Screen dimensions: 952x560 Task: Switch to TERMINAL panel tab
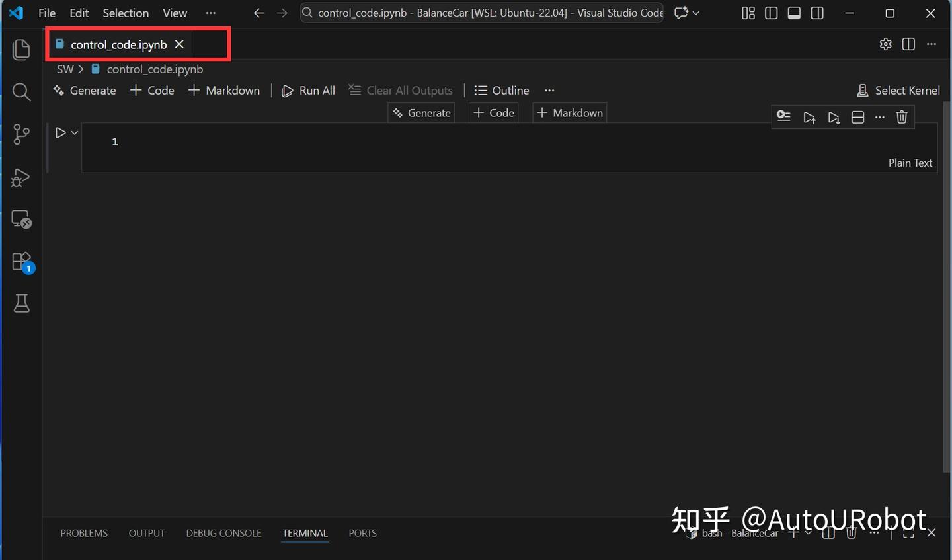[305, 533]
